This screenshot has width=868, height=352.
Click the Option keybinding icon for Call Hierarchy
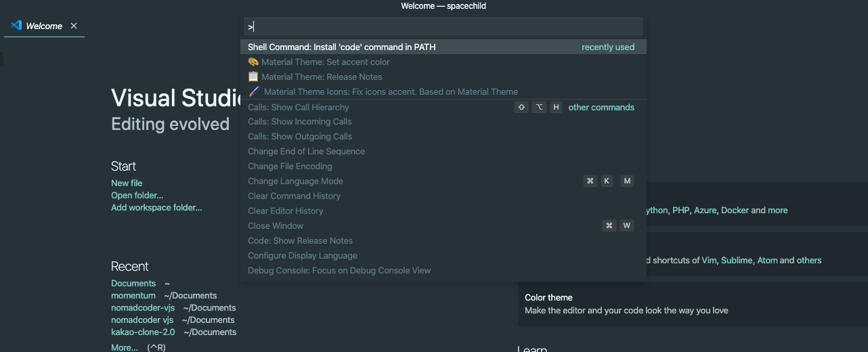tap(539, 107)
